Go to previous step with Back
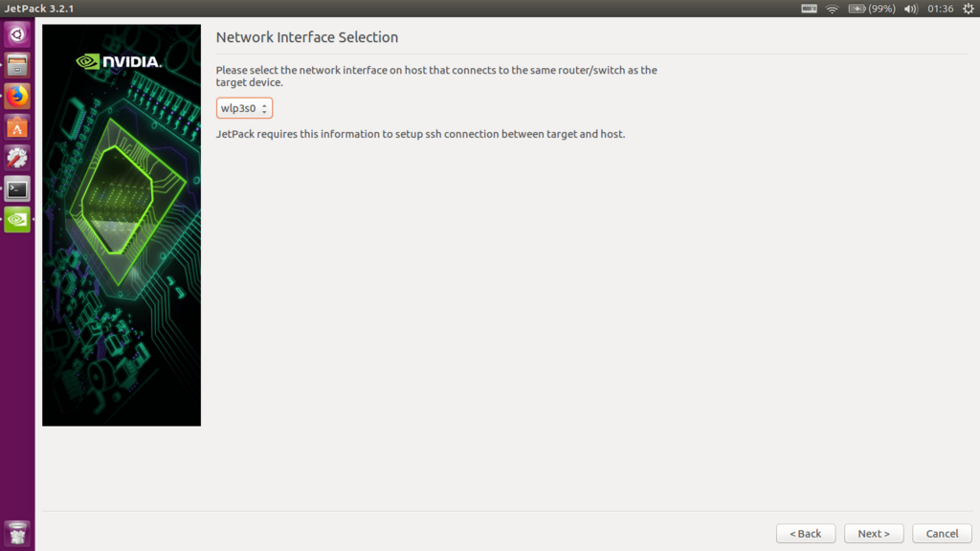Viewport: 980px width, 551px height. point(806,534)
